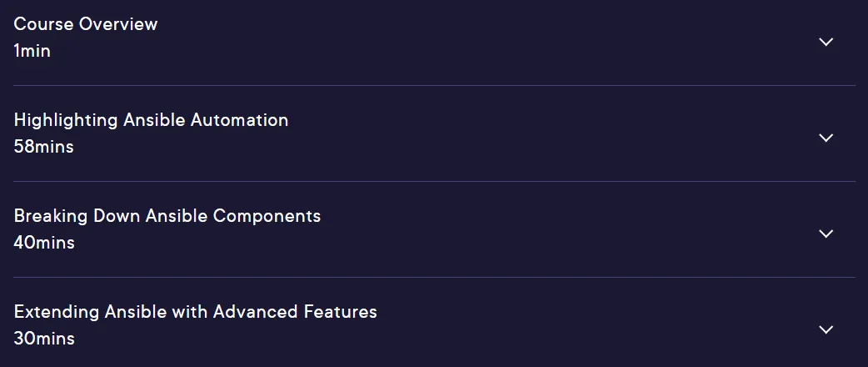This screenshot has width=868, height=367.
Task: Select Extending Ansible with Advanced Features title
Action: tap(196, 312)
